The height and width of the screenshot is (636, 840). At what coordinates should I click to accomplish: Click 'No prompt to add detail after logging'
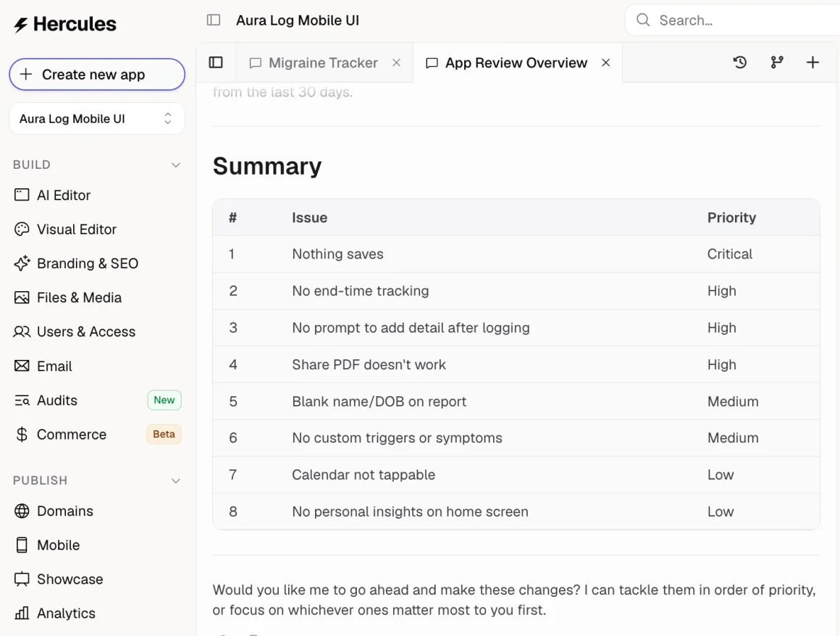tap(411, 327)
